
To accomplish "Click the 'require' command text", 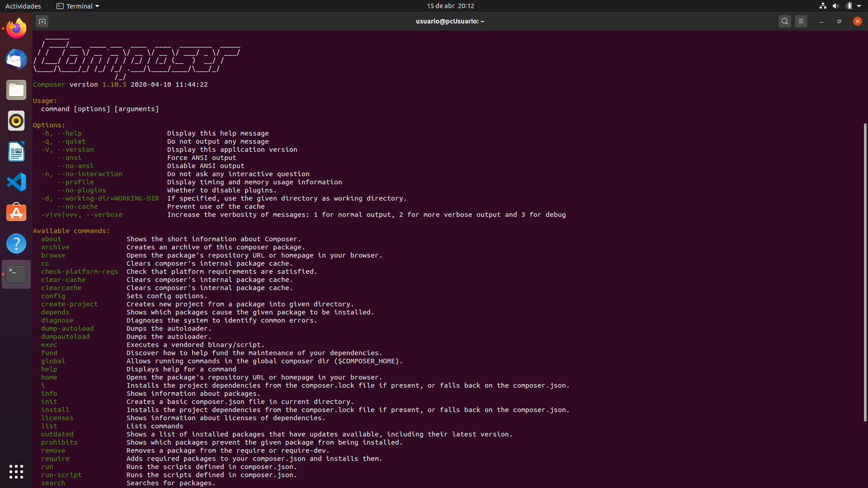I will coord(55,459).
